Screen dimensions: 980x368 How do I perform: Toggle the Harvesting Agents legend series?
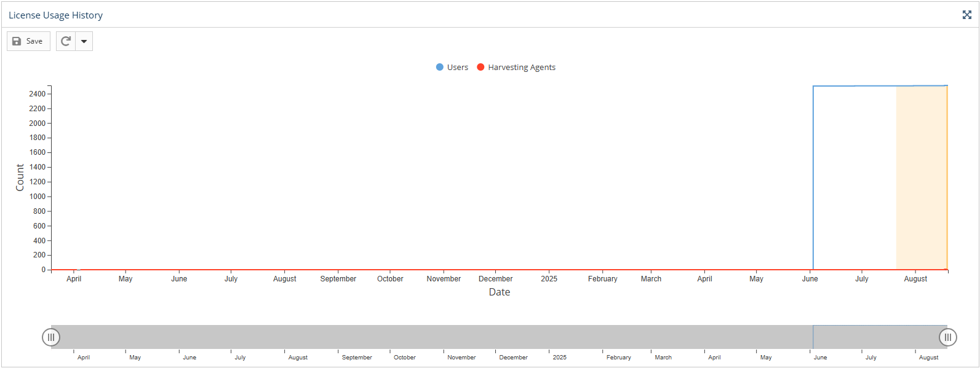[x=516, y=68]
